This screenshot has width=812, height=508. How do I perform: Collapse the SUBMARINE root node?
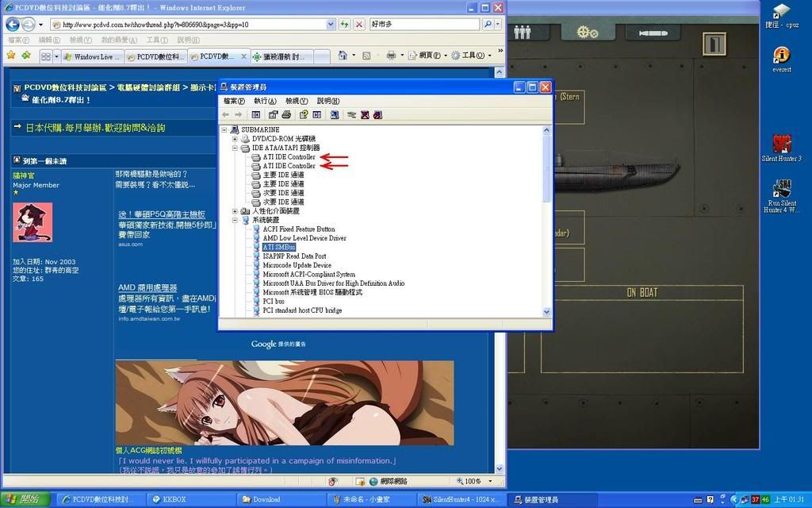point(224,129)
